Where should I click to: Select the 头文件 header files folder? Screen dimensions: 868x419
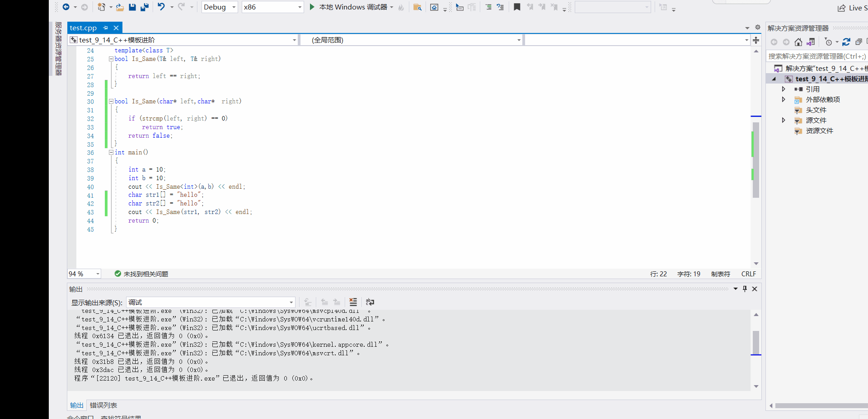tap(816, 110)
